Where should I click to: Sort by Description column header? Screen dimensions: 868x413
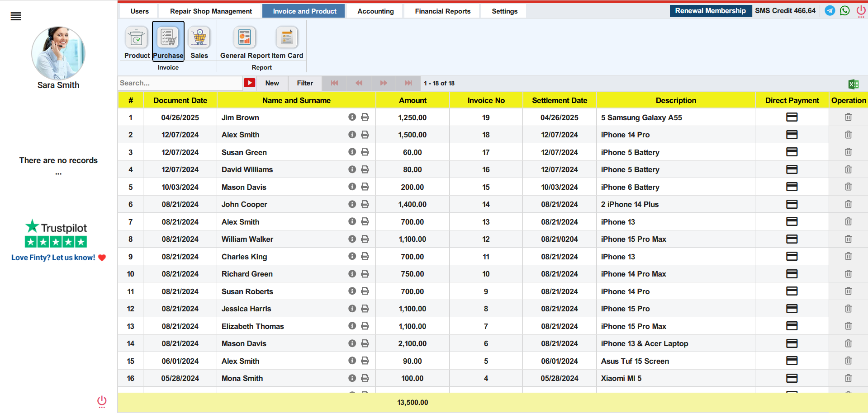click(x=676, y=100)
